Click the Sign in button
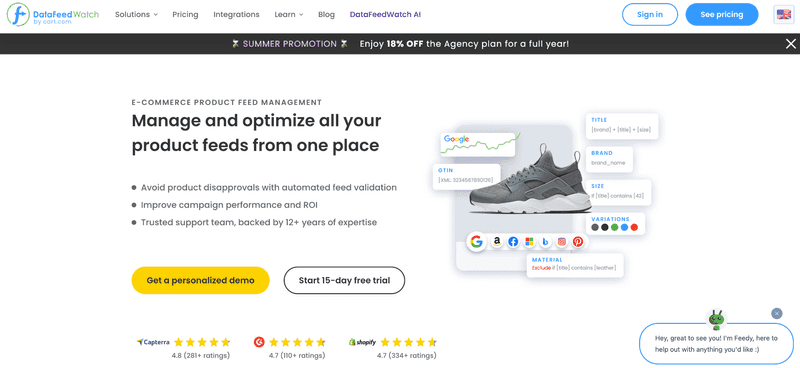This screenshot has height=368, width=800. point(649,14)
